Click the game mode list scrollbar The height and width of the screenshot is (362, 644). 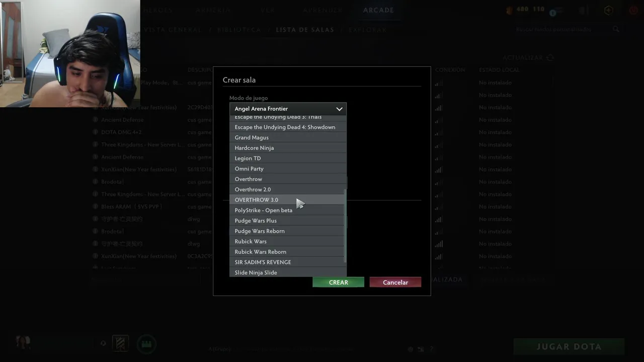345,226
